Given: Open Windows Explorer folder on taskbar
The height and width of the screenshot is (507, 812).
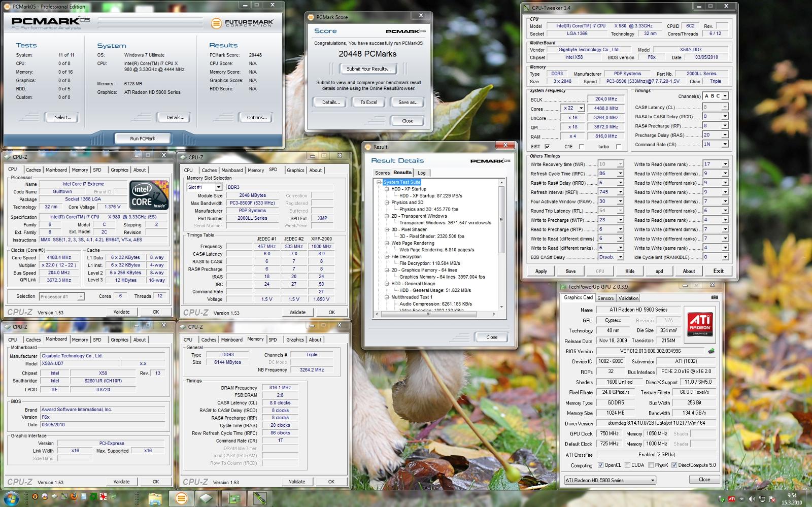Looking at the screenshot, I should click(155, 499).
